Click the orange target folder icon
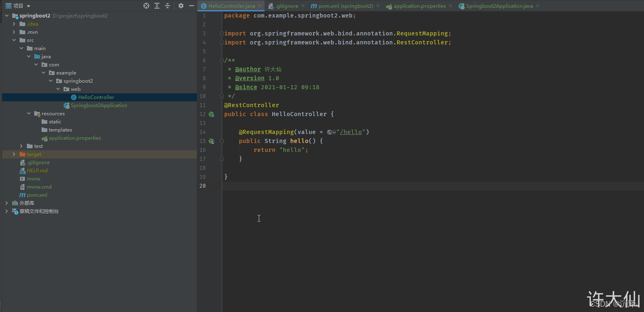The height and width of the screenshot is (312, 644). pyautogui.click(x=22, y=154)
